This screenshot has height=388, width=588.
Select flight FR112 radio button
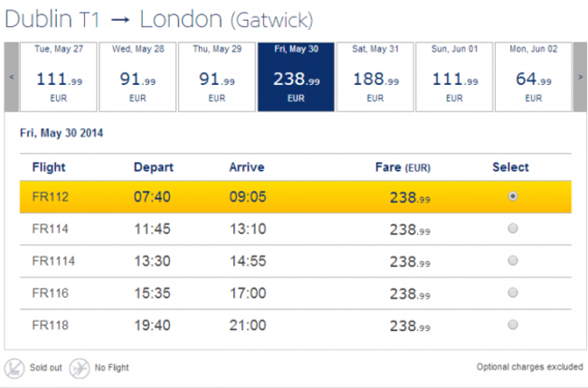click(513, 196)
